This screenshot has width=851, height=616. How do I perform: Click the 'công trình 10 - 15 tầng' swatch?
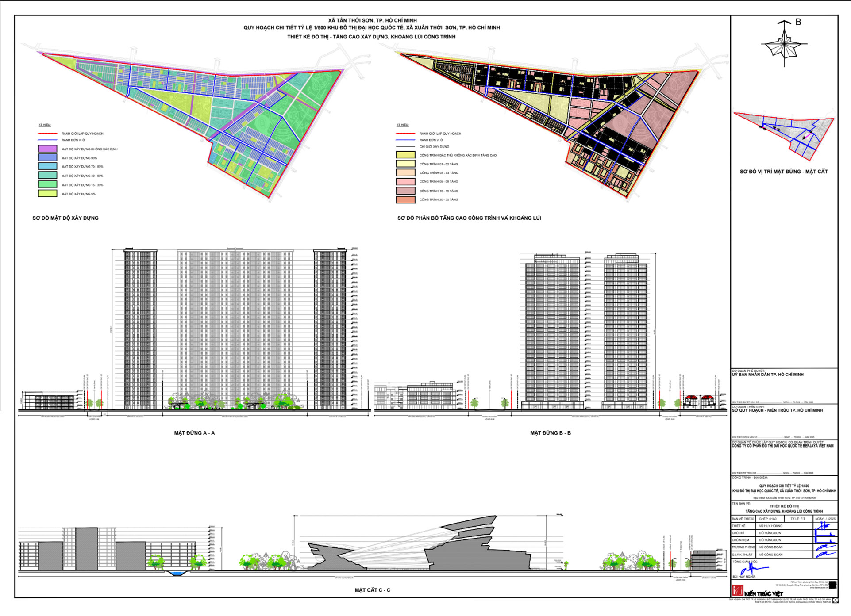tap(405, 191)
